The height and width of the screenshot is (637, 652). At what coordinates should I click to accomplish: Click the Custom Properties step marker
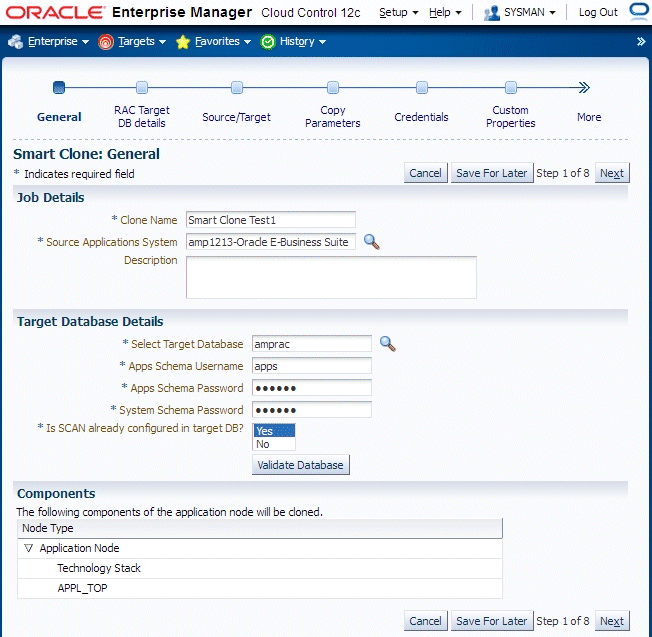click(x=511, y=88)
